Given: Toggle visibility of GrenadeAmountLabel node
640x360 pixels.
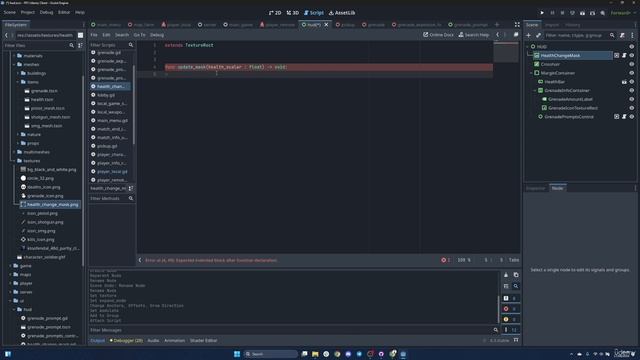Looking at the screenshot, I should (x=632, y=99).
